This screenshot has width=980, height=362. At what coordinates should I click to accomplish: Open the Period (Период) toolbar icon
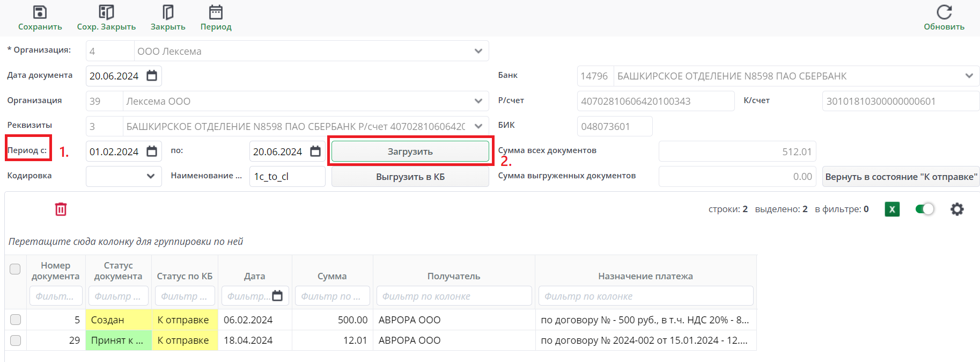click(216, 12)
